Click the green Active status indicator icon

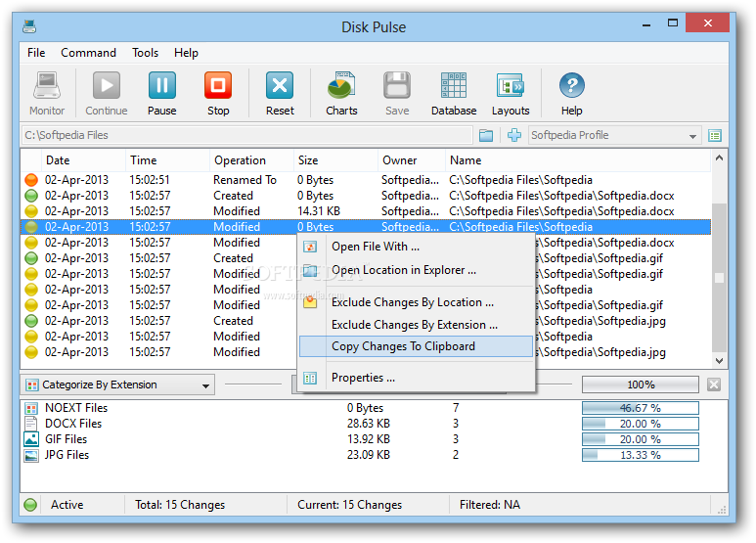coord(30,505)
